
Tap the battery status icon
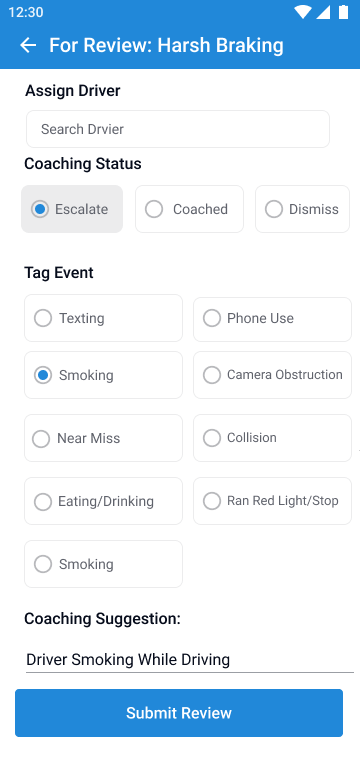[x=344, y=12]
